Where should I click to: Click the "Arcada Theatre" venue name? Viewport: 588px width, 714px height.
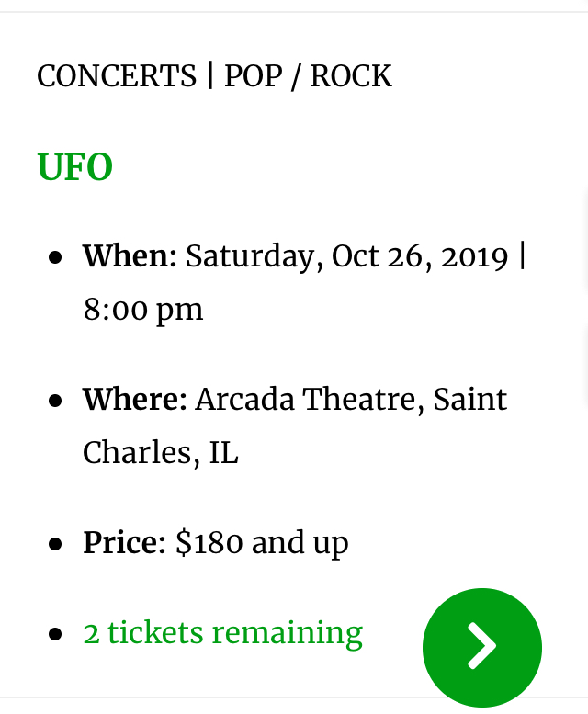pyautogui.click(x=309, y=400)
